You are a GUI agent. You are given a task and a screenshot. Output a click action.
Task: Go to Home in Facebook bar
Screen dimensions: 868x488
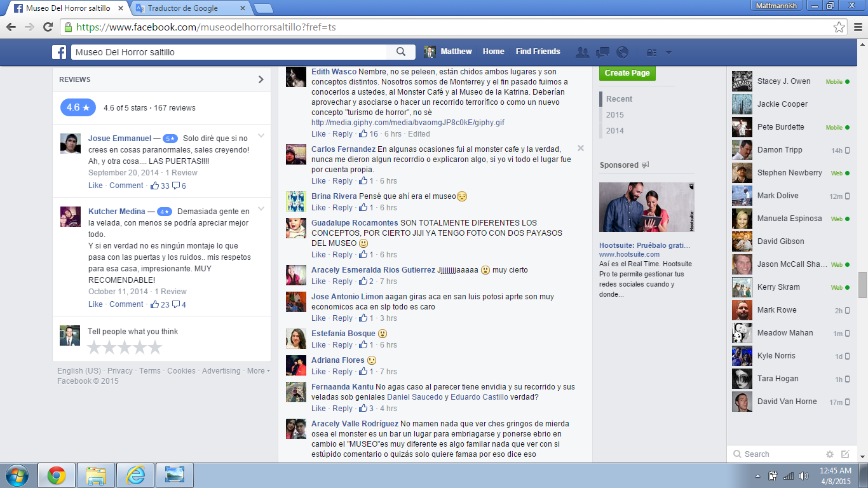pyautogui.click(x=493, y=51)
